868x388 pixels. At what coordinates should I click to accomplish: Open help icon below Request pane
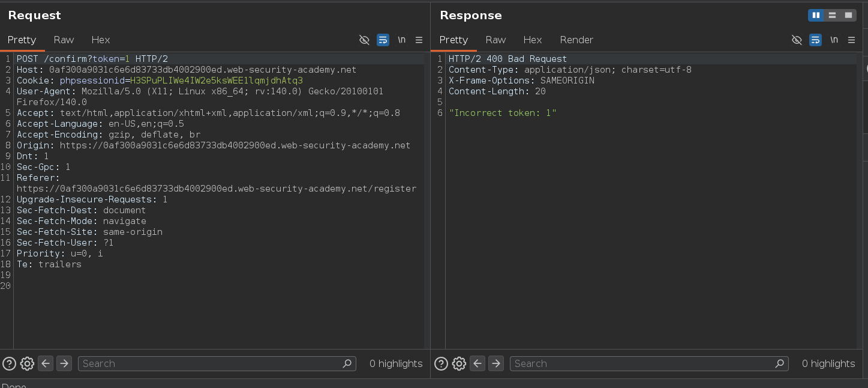point(9,363)
